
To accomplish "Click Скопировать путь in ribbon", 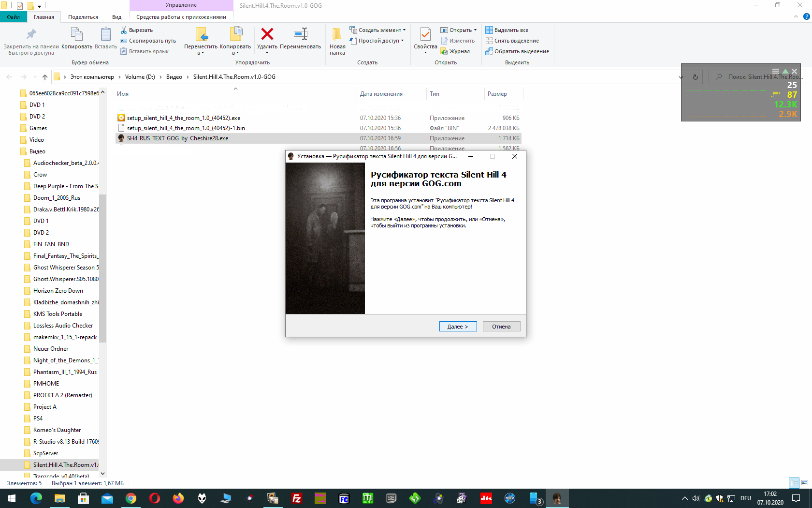I will pyautogui.click(x=148, y=41).
